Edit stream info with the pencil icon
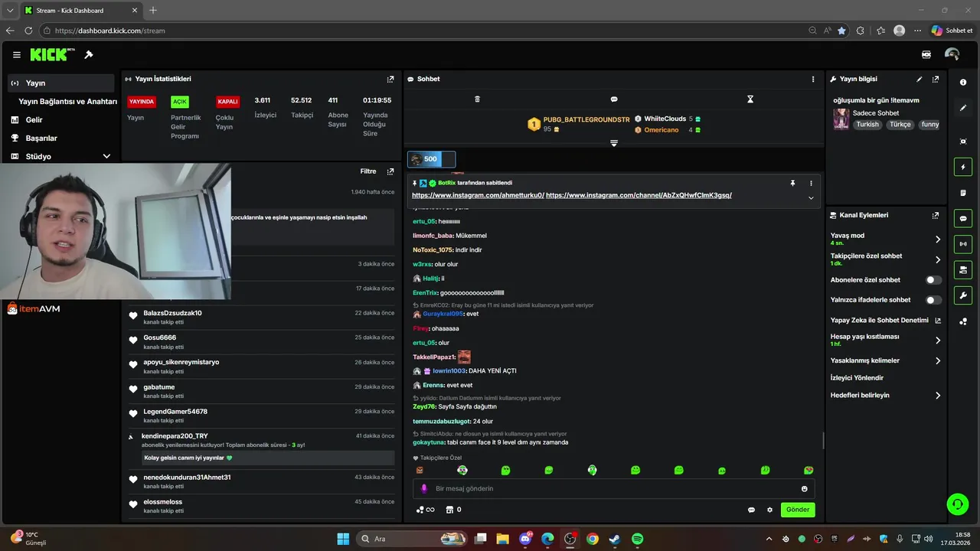The width and height of the screenshot is (980, 551). (920, 79)
